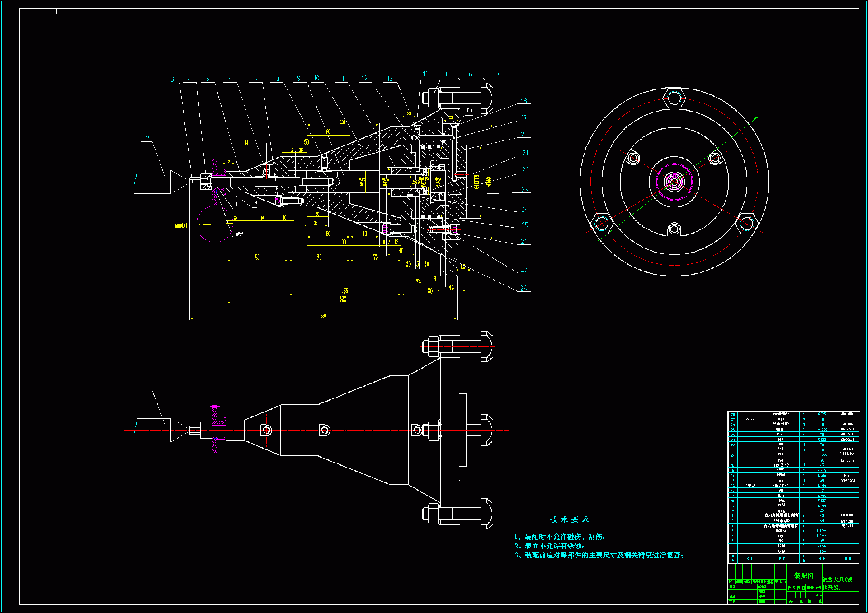Image resolution: width=868 pixels, height=613 pixels.
Task: Select the 技术要求 heading text
Action: tap(569, 519)
